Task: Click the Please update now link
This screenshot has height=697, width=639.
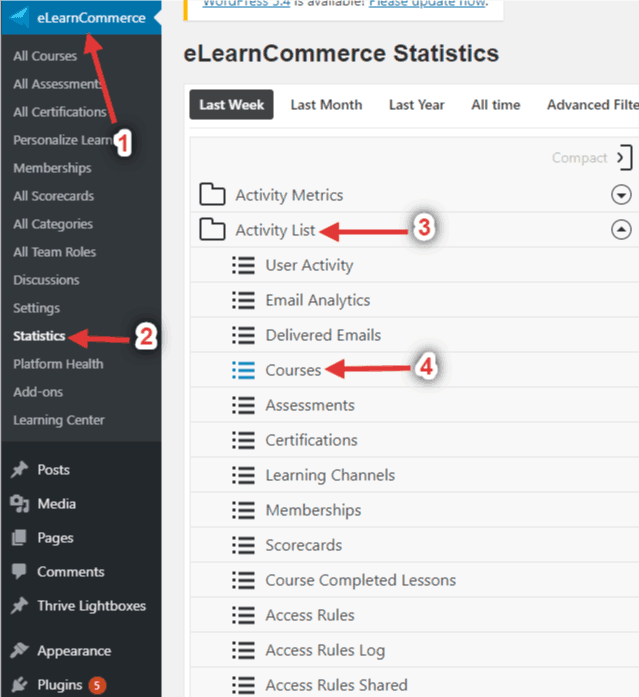Action: (x=428, y=4)
